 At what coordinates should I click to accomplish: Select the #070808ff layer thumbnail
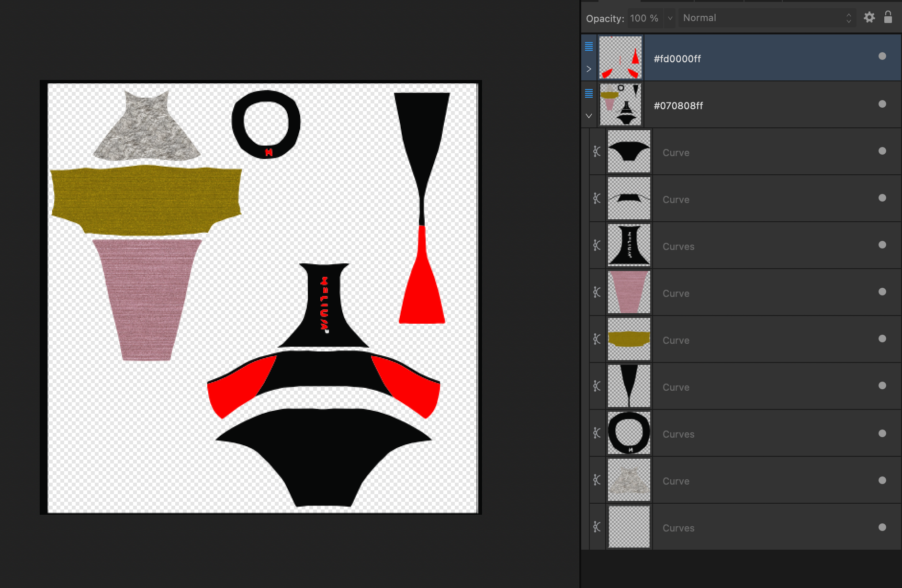pos(620,104)
